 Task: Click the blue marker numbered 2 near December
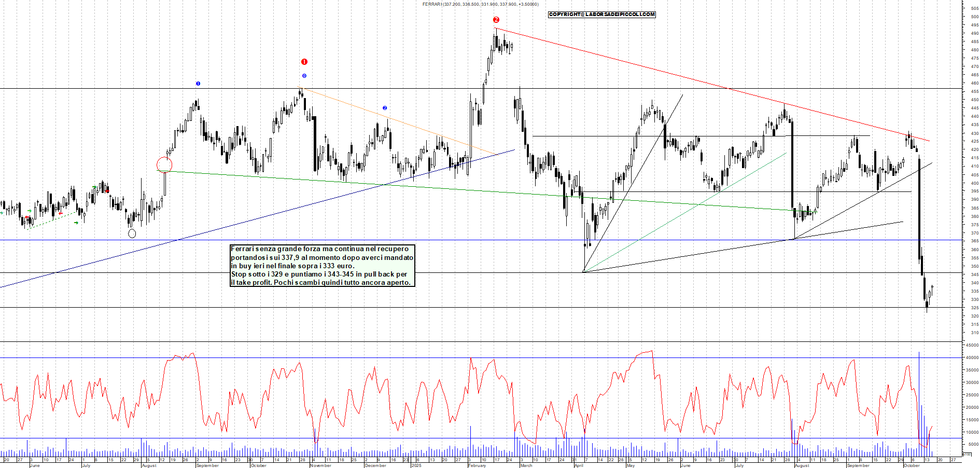pyautogui.click(x=385, y=108)
